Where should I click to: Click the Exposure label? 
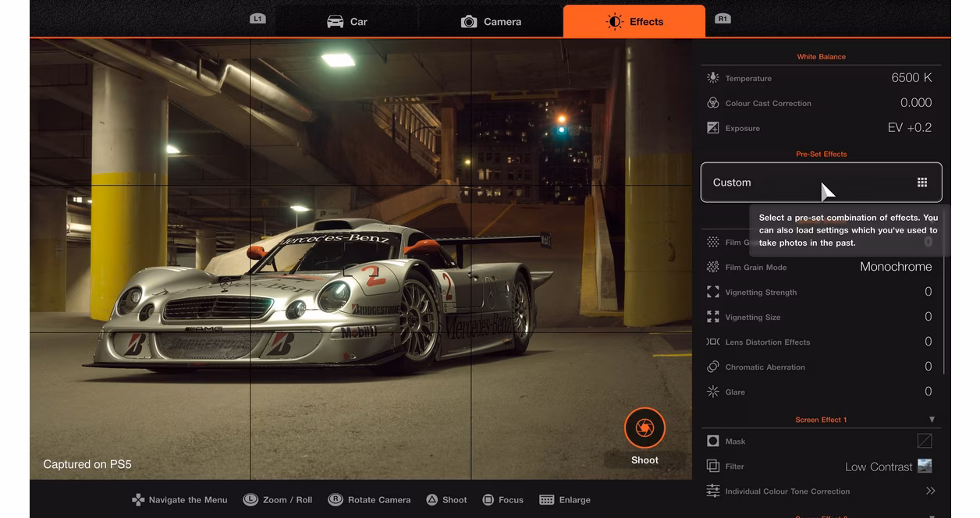[742, 129]
